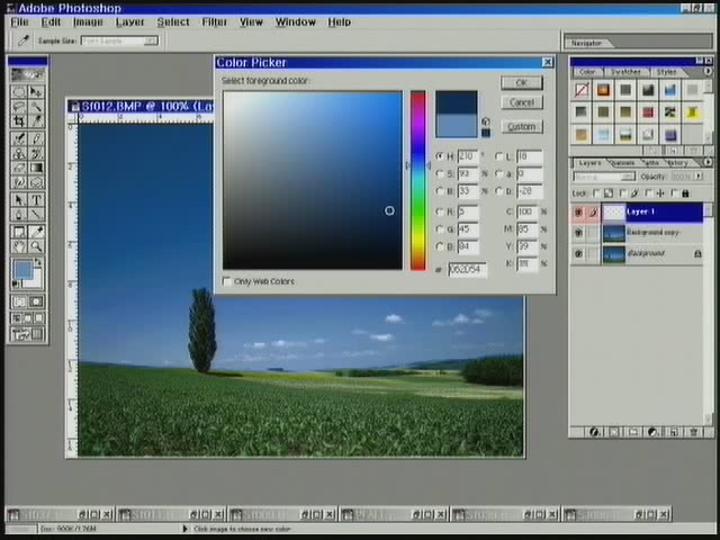Pick a color in the large color field
The image size is (720, 540).
tap(313, 180)
